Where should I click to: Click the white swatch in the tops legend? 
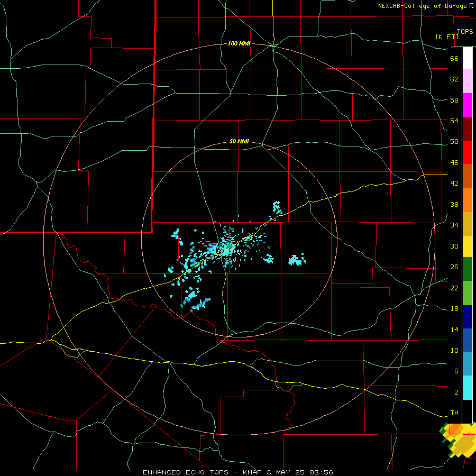pyautogui.click(x=467, y=58)
